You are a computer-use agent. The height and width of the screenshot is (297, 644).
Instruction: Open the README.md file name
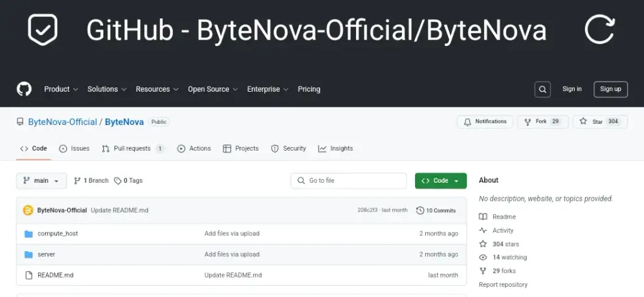pyautogui.click(x=55, y=275)
